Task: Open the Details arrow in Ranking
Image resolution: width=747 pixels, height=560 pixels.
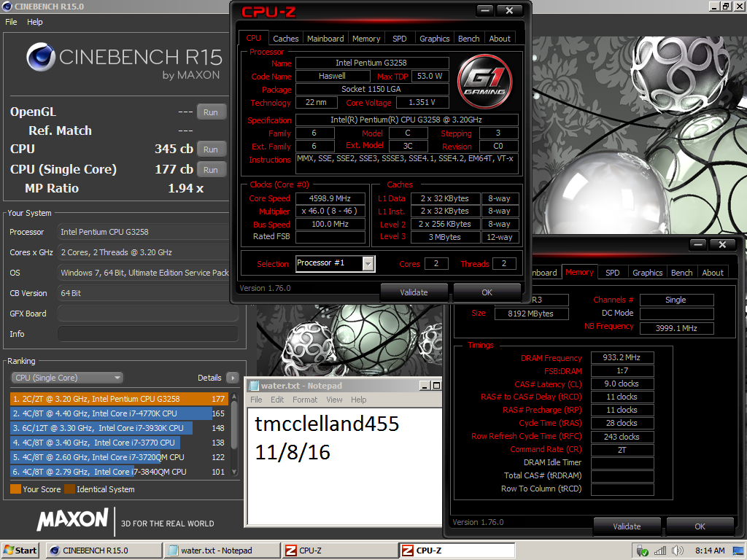Action: pyautogui.click(x=233, y=378)
